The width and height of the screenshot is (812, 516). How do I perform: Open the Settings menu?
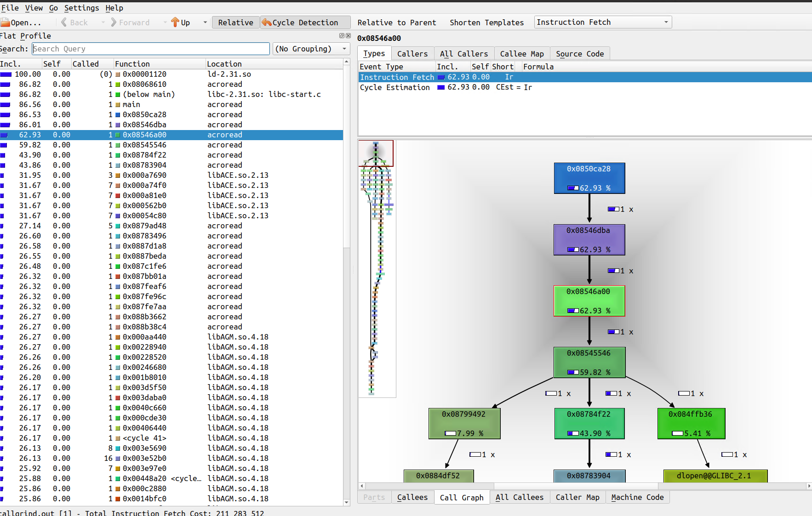81,8
